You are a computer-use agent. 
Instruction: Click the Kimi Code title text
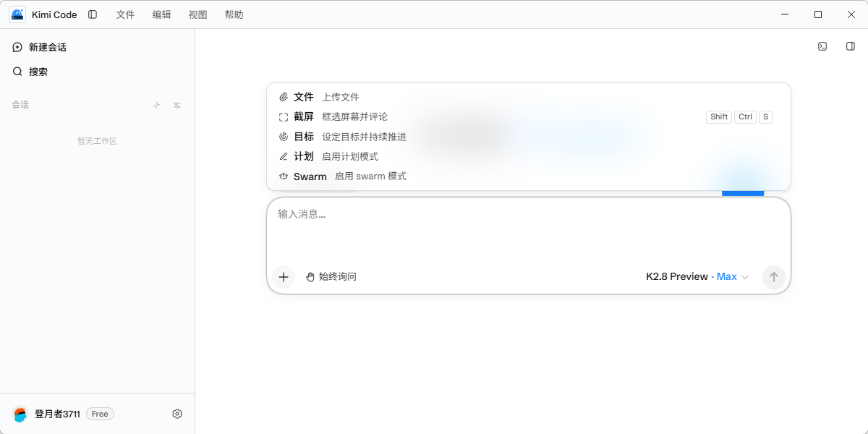point(54,14)
